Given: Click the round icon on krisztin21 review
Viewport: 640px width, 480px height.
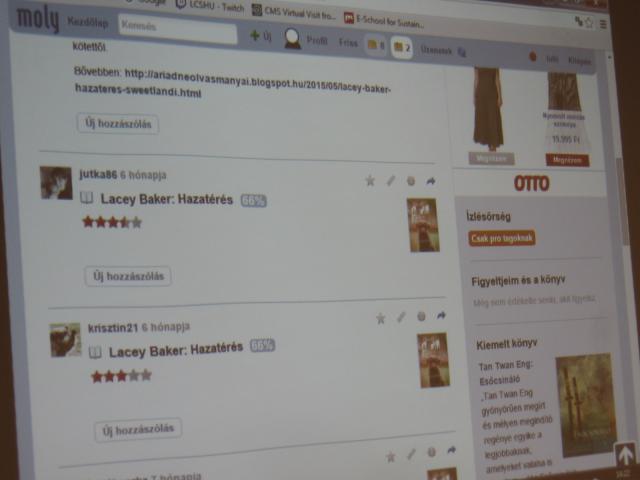Looking at the screenshot, I should [x=421, y=316].
